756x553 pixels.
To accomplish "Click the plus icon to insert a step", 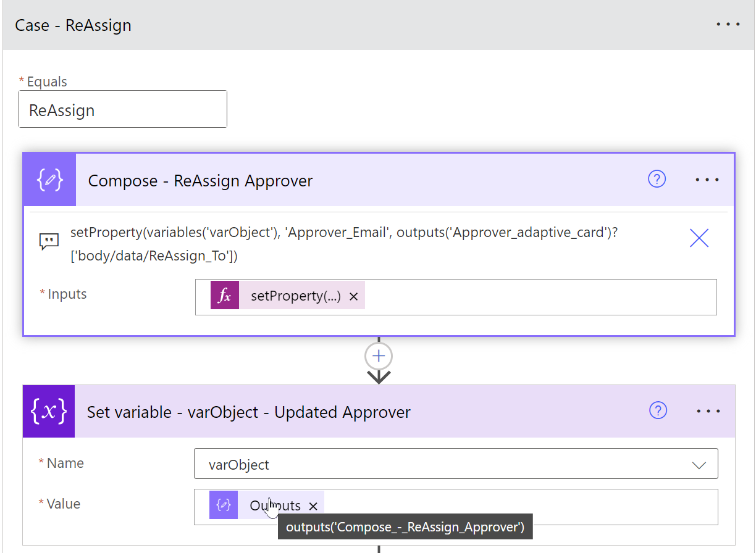I will point(378,355).
